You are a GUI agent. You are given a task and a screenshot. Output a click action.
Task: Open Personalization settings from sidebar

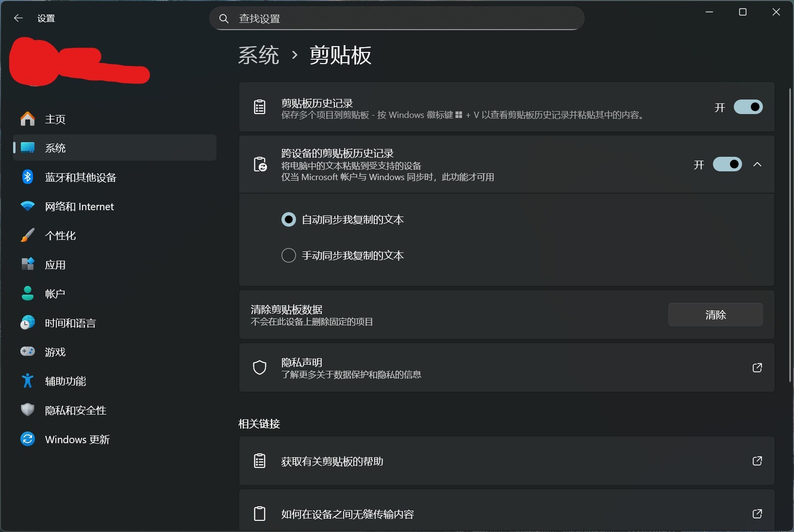[27, 235]
